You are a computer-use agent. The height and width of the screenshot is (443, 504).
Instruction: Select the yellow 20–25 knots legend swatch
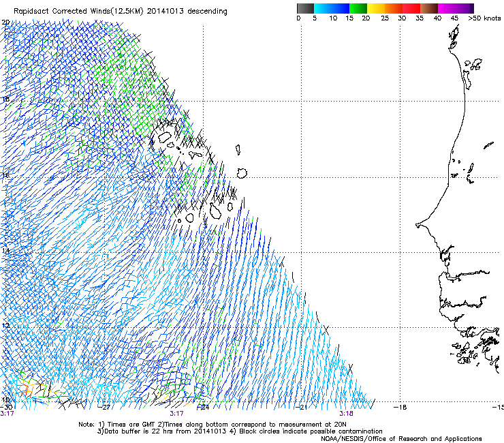pos(376,8)
